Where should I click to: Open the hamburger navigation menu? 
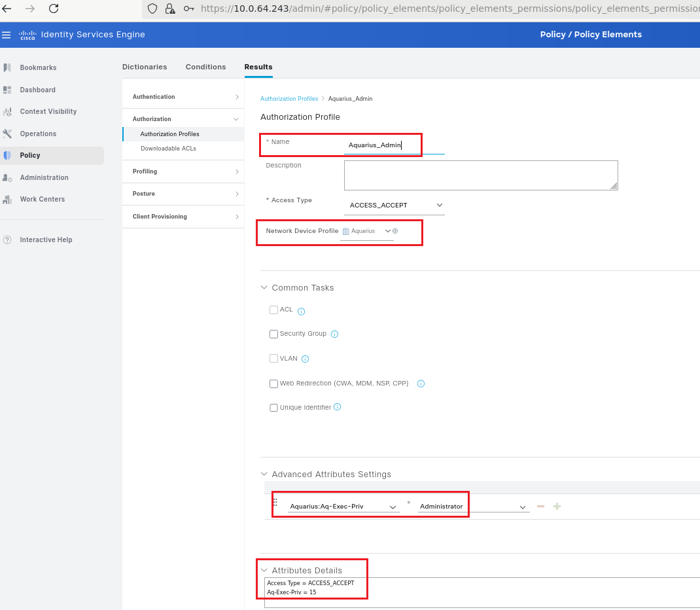7,35
